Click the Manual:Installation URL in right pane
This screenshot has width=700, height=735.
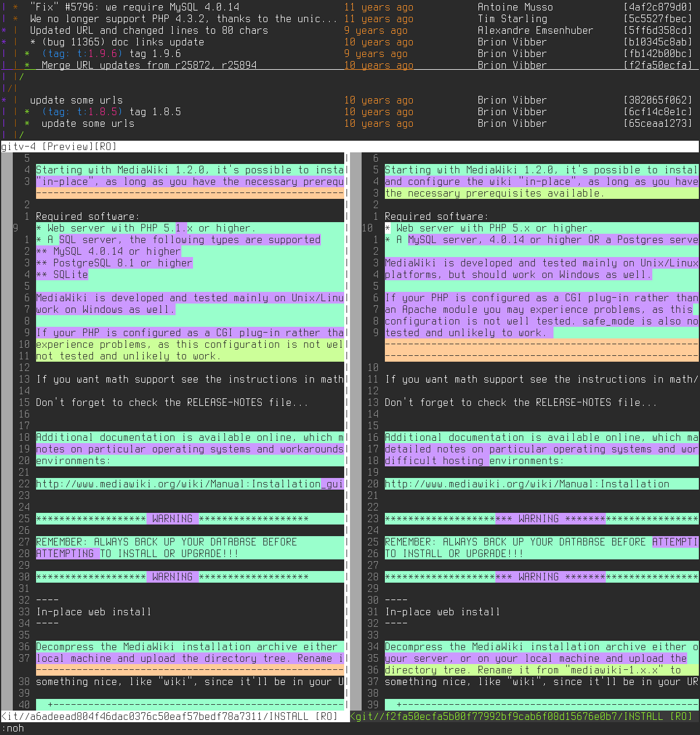527,484
